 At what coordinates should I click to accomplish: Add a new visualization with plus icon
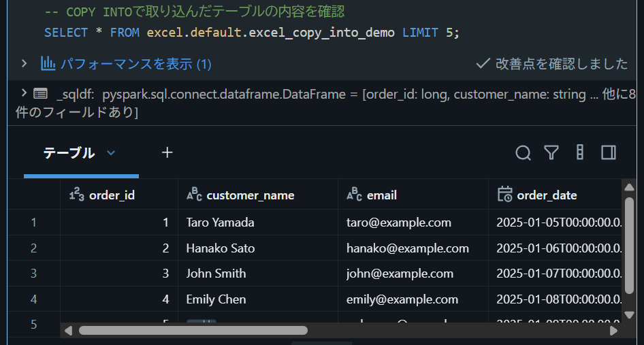[167, 153]
